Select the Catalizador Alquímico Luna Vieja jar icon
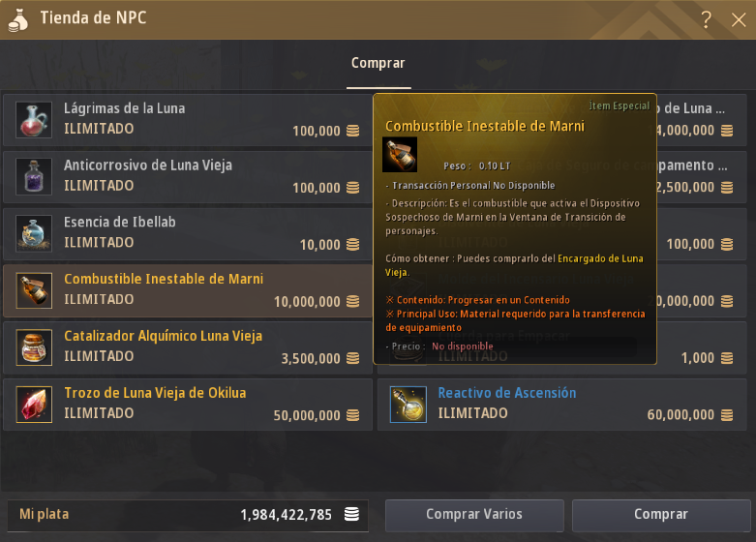Image resolution: width=756 pixels, height=542 pixels. (34, 347)
